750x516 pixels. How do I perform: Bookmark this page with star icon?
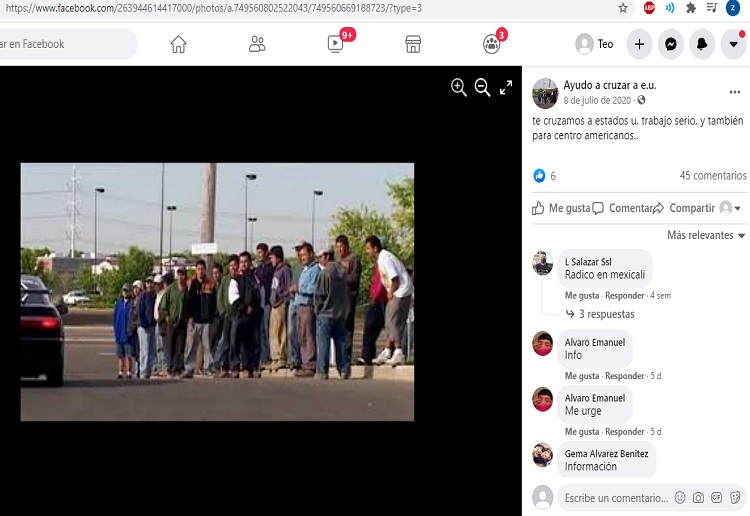click(624, 8)
